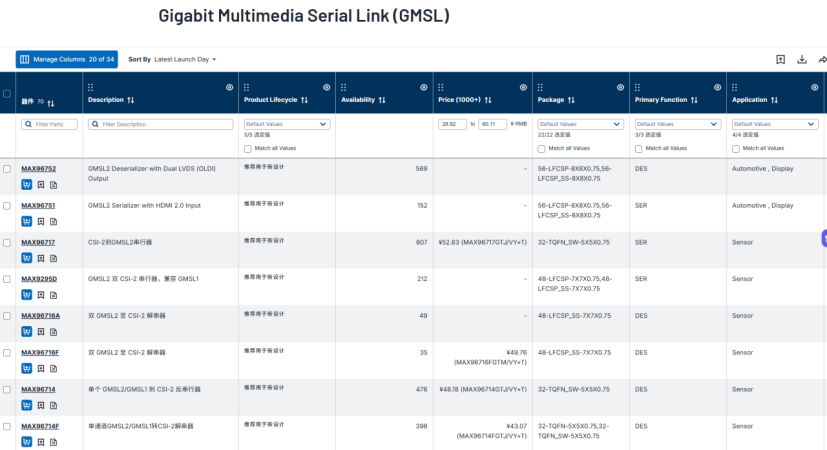Open MAX96714F part link

[40, 426]
